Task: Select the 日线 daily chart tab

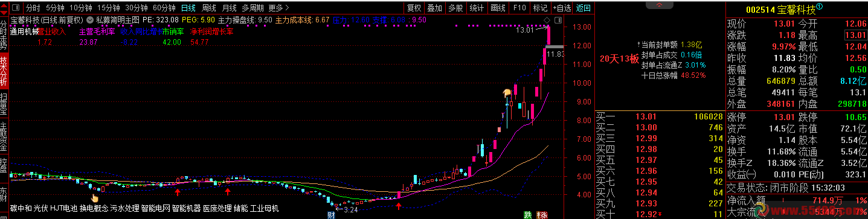Action: 188,8
